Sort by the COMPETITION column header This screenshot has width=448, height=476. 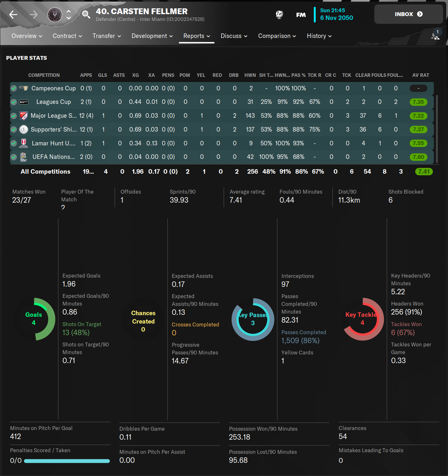point(44,75)
